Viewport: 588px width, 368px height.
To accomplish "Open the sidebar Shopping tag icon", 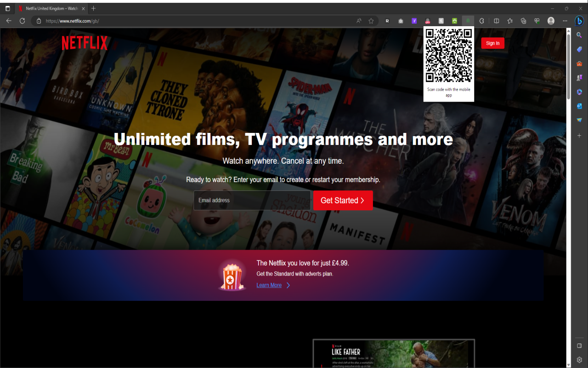I will [579, 49].
